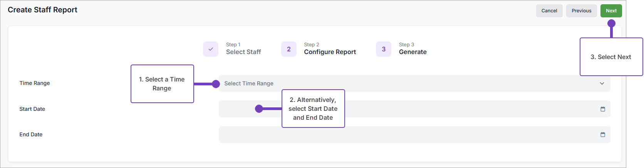This screenshot has width=644, height=168.
Task: Jump to the Generate step
Action: 413,52
